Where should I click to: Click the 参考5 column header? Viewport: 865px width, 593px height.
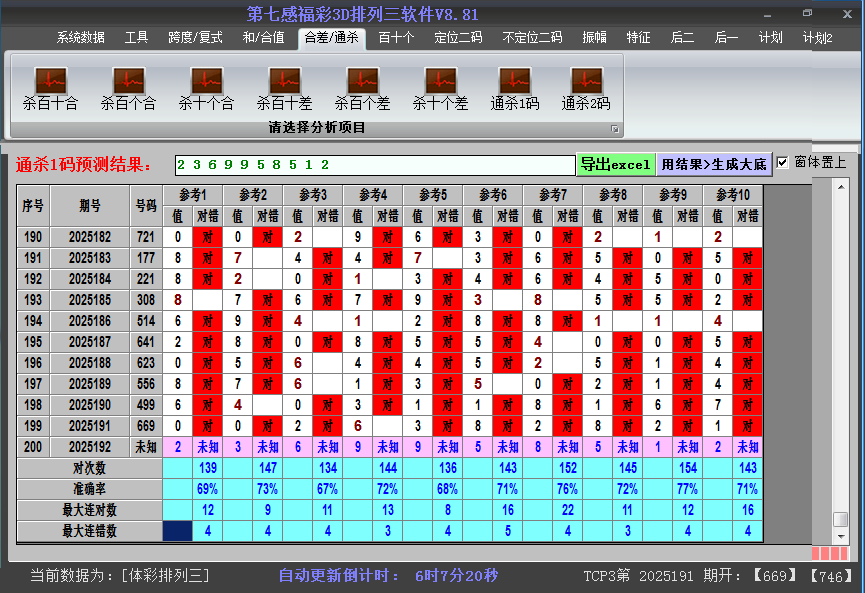click(x=433, y=195)
